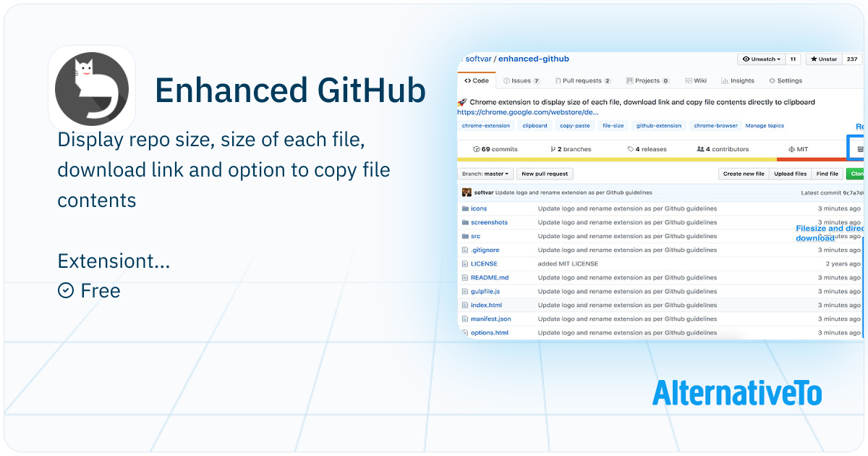Click the file icon beside index.html
The image size is (868, 456).
465,305
